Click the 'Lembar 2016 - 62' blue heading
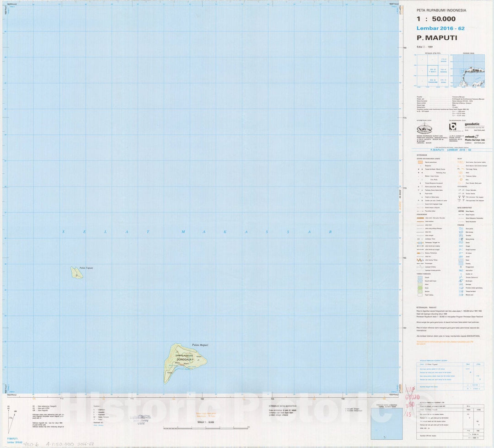 (x=440, y=28)
